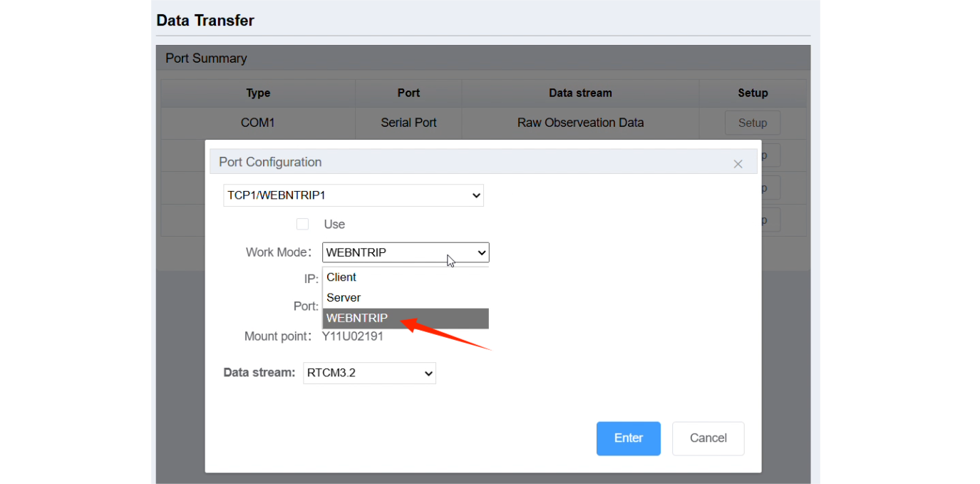Click the mount point value Y11U02191

353,336
